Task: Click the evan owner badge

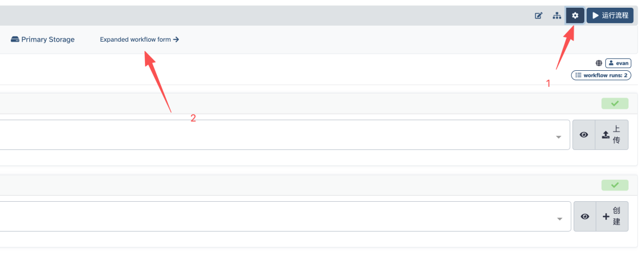Action: coord(618,63)
